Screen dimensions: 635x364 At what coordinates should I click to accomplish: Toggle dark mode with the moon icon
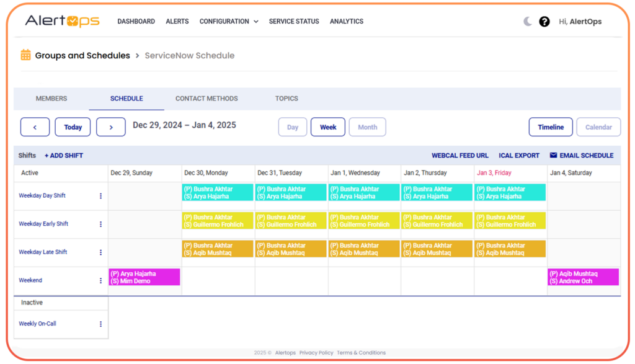point(526,20)
